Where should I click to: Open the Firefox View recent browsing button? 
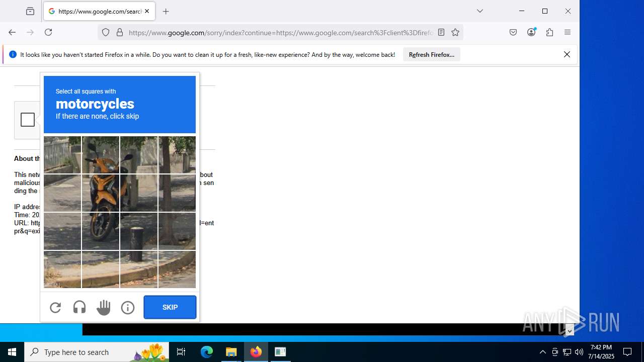[x=30, y=11]
